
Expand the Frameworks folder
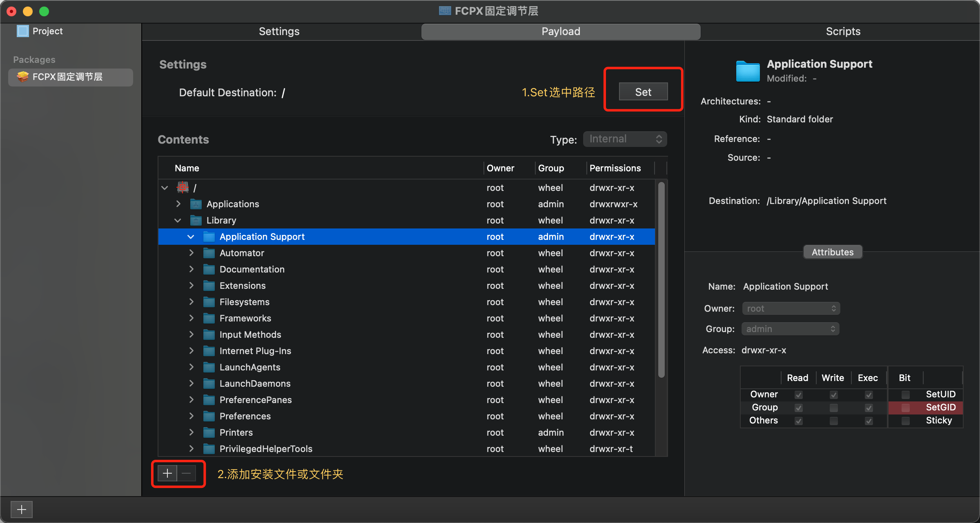[191, 318]
